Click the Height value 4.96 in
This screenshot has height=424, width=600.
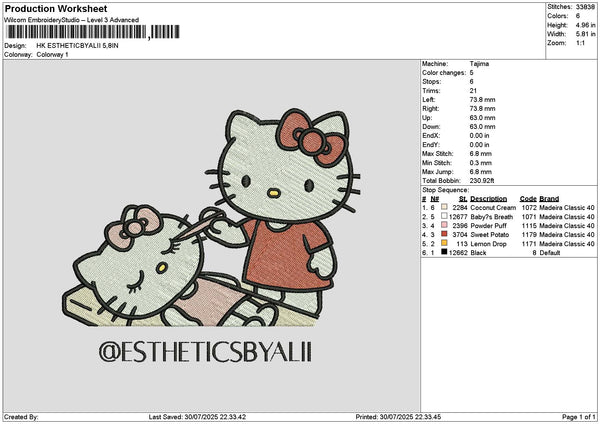coord(585,25)
